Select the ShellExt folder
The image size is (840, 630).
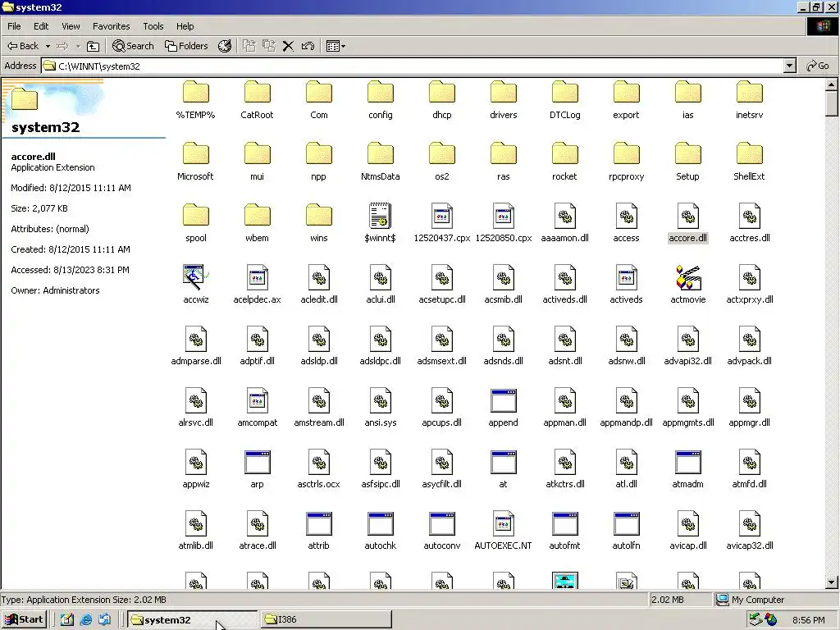click(749, 162)
